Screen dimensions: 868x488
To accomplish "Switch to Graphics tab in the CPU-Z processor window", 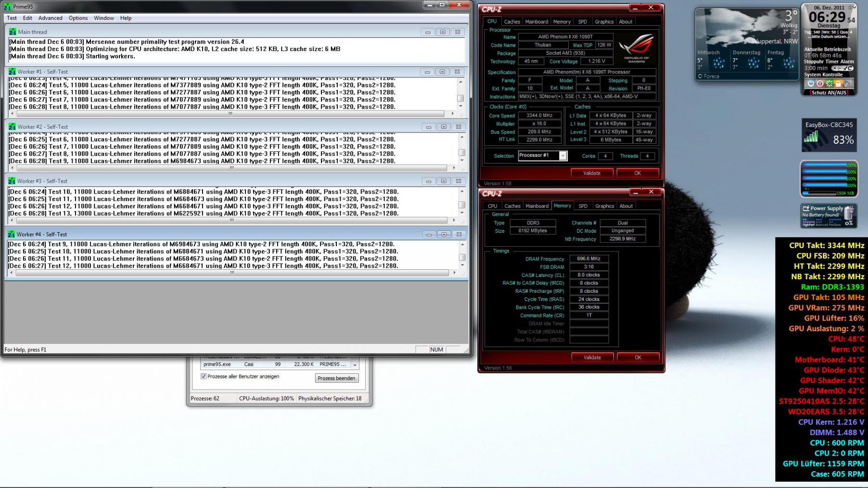I will 604,22.
